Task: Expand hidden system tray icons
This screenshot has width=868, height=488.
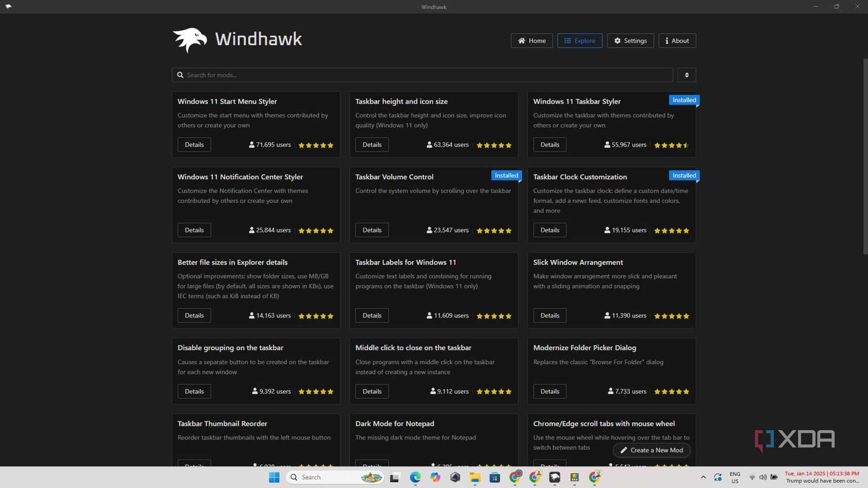Action: point(703,477)
